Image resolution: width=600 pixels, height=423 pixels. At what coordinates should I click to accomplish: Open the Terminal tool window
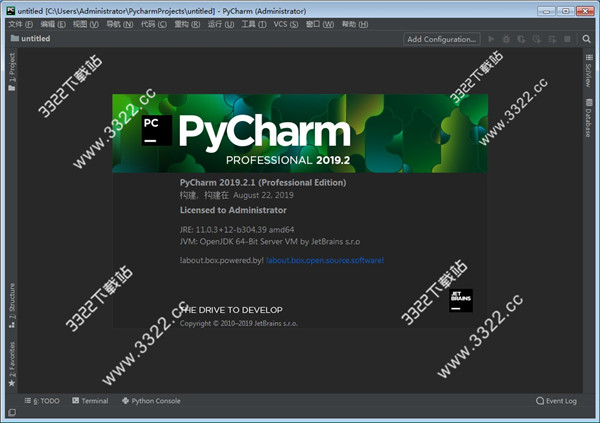[x=90, y=401]
